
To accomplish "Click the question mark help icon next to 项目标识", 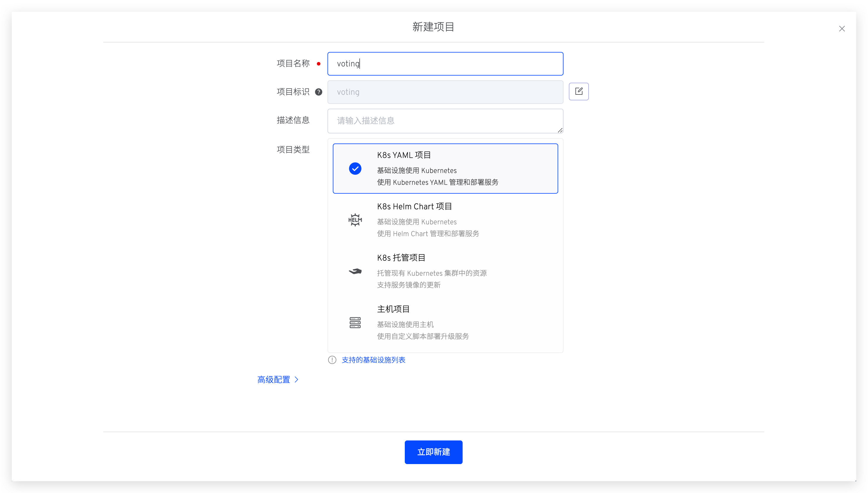I will tap(318, 92).
